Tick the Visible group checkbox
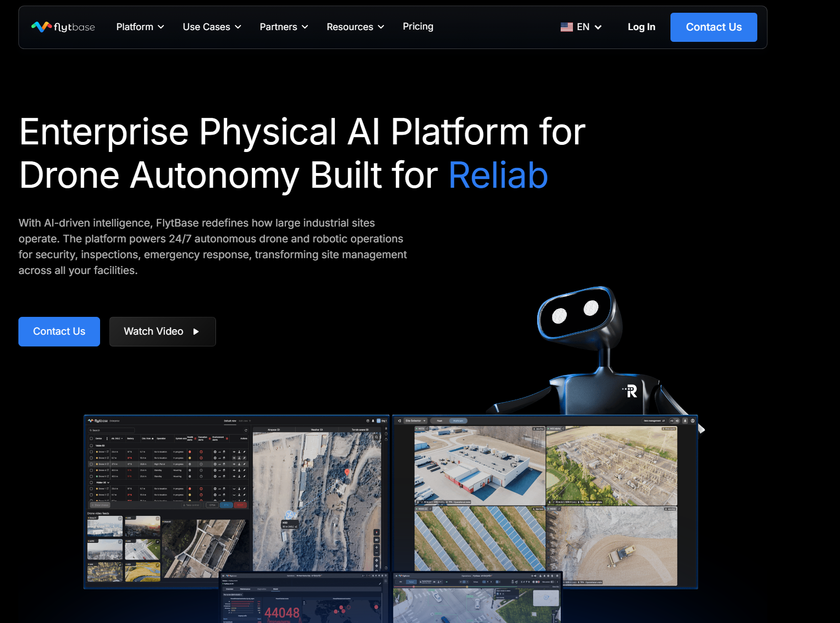Screen dimensions: 840x623 tap(91, 445)
